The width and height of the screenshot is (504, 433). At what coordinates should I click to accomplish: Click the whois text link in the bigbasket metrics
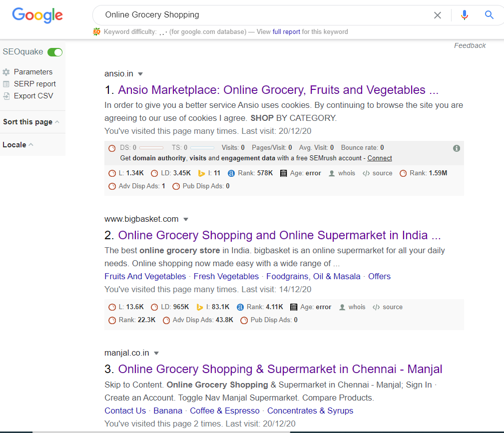[x=357, y=307]
